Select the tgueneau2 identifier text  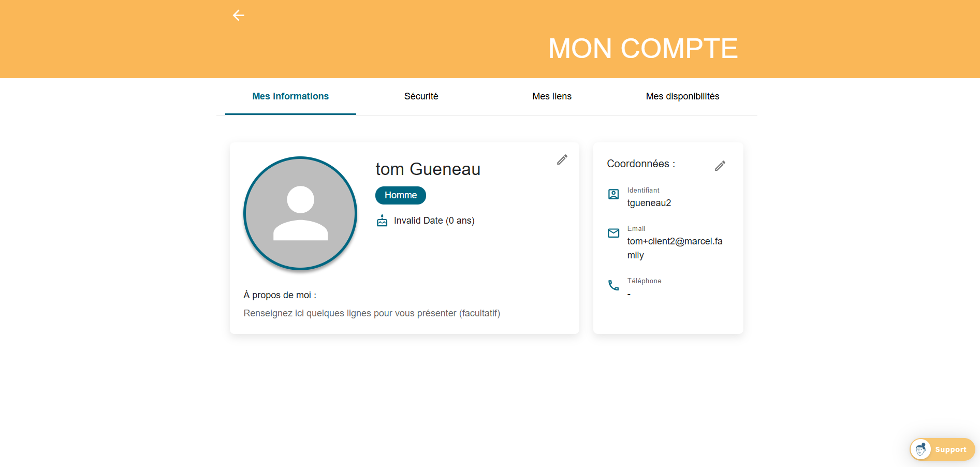pos(649,202)
